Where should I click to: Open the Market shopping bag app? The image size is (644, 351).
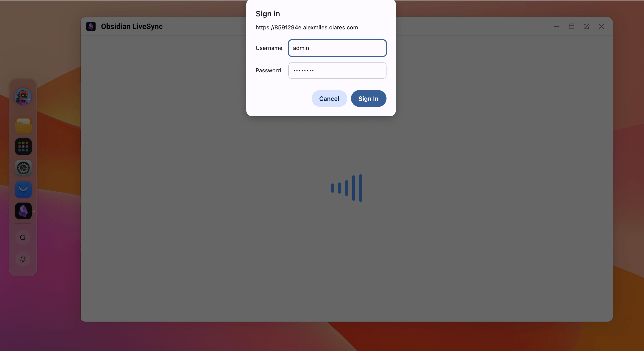pyautogui.click(x=23, y=190)
